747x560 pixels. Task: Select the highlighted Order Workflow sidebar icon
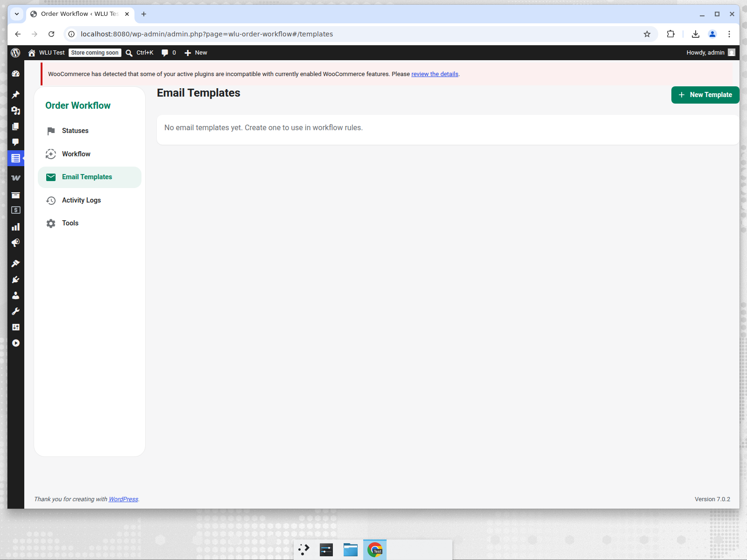click(x=15, y=158)
